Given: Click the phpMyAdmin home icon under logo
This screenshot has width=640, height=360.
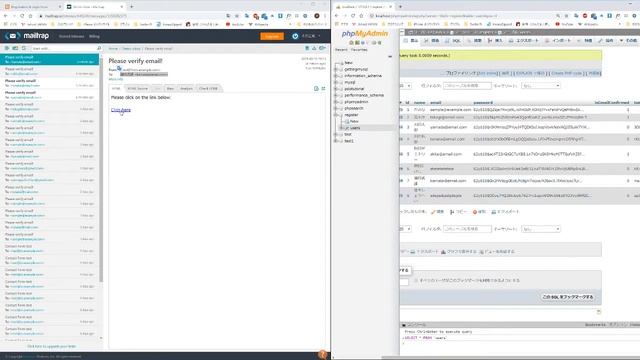Looking at the screenshot, I should point(351,43).
